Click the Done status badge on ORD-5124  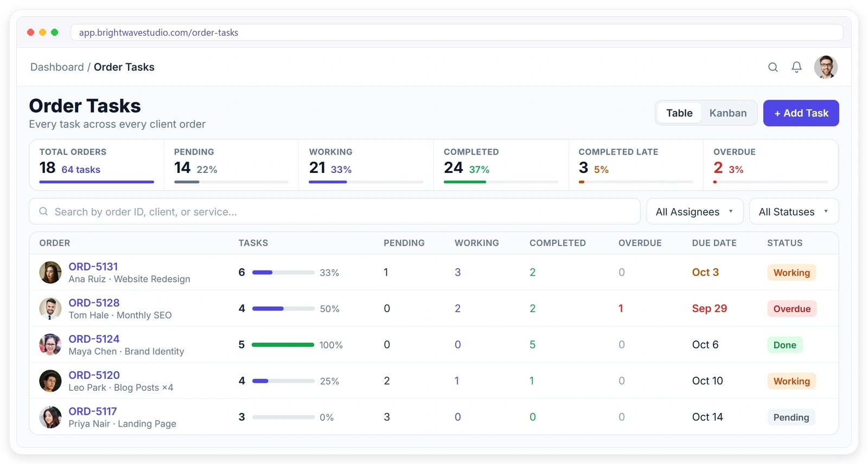pos(785,345)
